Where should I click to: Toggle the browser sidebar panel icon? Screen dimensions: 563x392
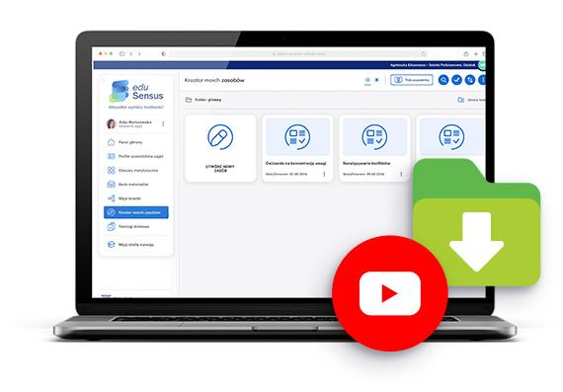[121, 54]
